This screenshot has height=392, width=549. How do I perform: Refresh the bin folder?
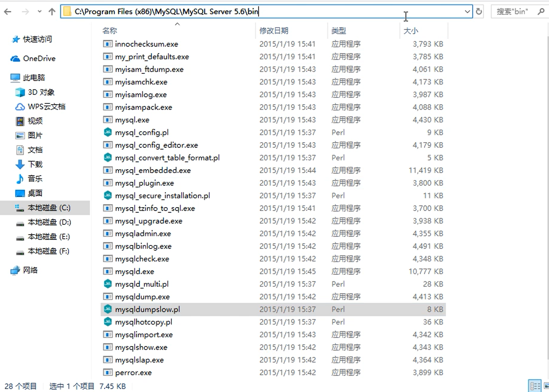[x=479, y=11]
